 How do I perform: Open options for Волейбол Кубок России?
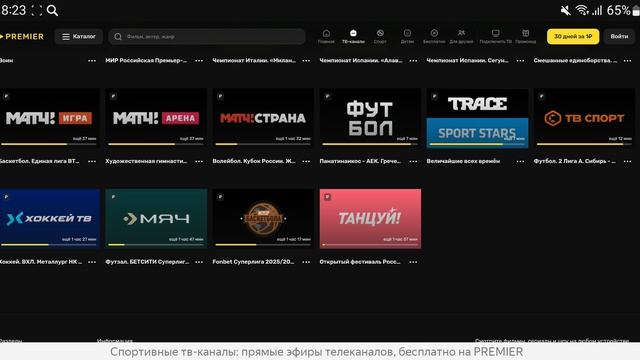click(306, 161)
